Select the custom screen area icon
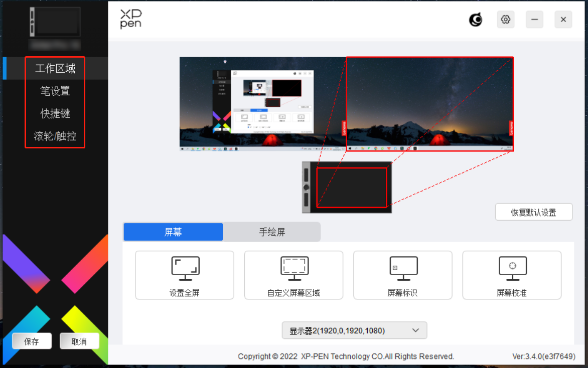This screenshot has height=368, width=588. point(294,268)
